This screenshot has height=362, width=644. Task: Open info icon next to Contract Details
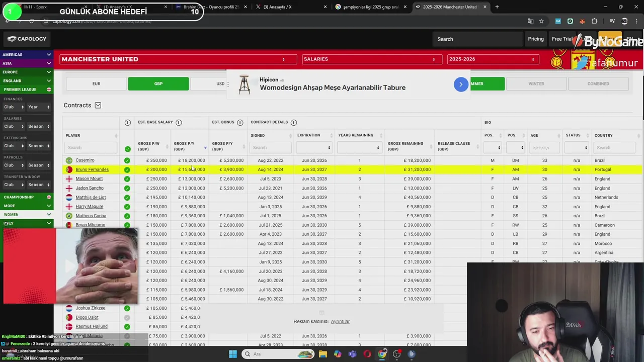tap(294, 122)
